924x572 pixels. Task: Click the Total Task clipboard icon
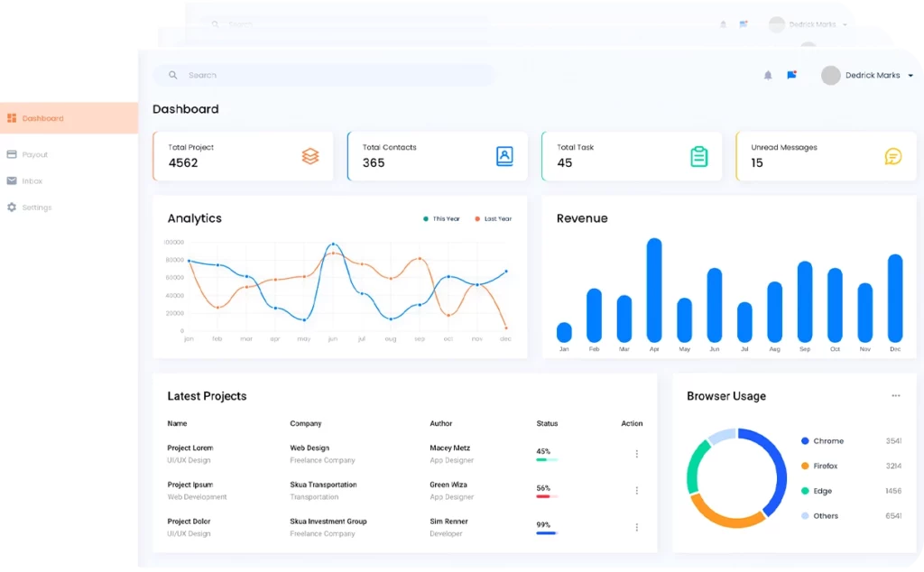pos(699,156)
